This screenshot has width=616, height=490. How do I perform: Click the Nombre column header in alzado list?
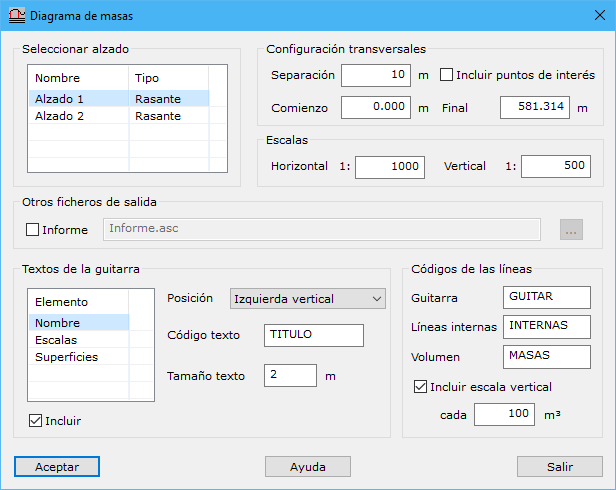pos(79,78)
